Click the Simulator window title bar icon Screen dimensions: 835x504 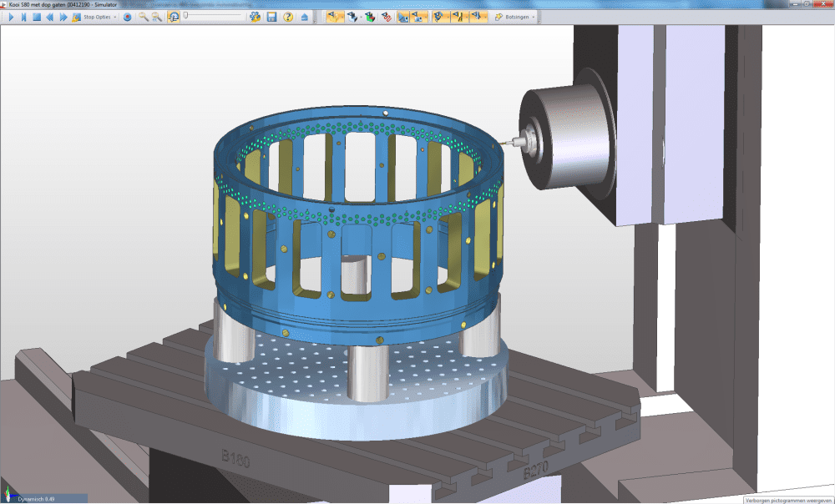click(3, 4)
